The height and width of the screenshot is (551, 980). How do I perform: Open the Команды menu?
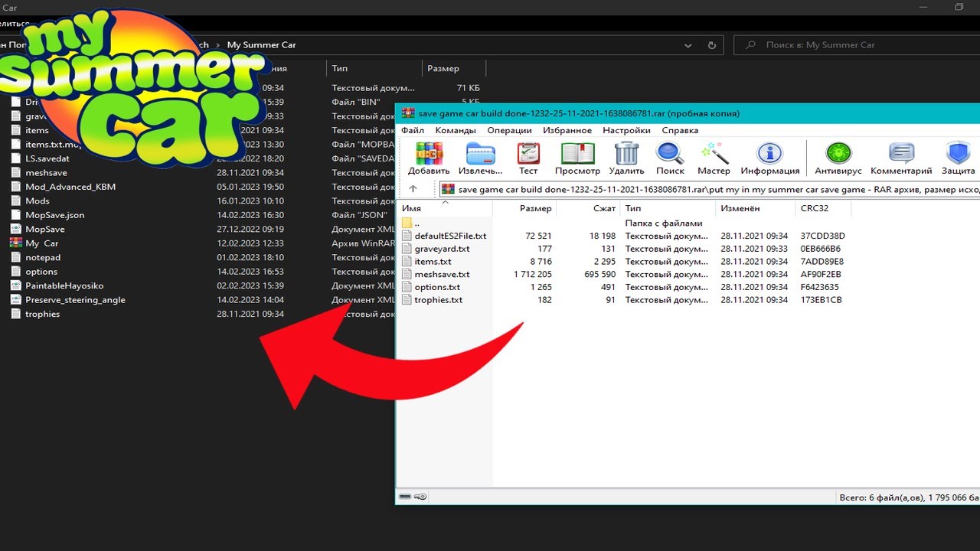point(456,130)
